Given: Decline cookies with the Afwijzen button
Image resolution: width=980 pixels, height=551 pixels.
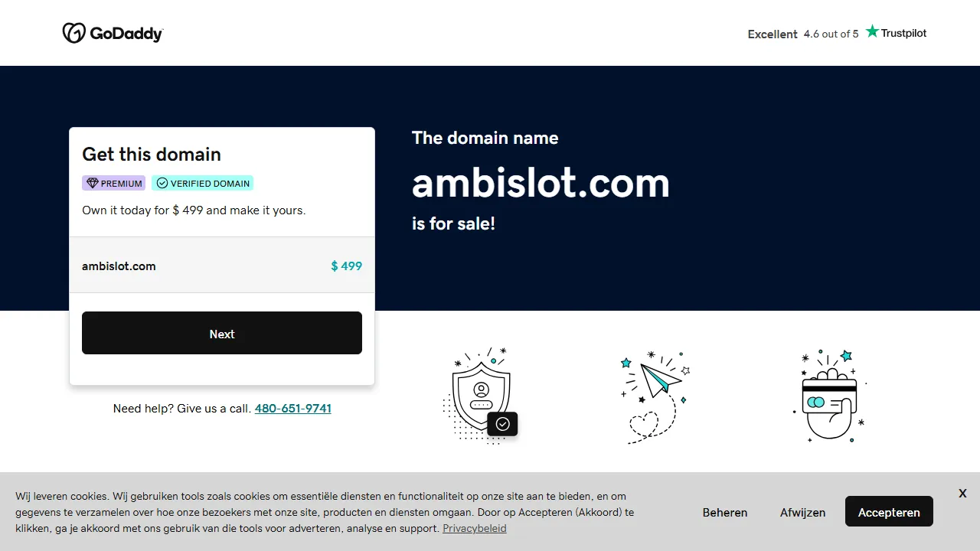Looking at the screenshot, I should coord(802,512).
